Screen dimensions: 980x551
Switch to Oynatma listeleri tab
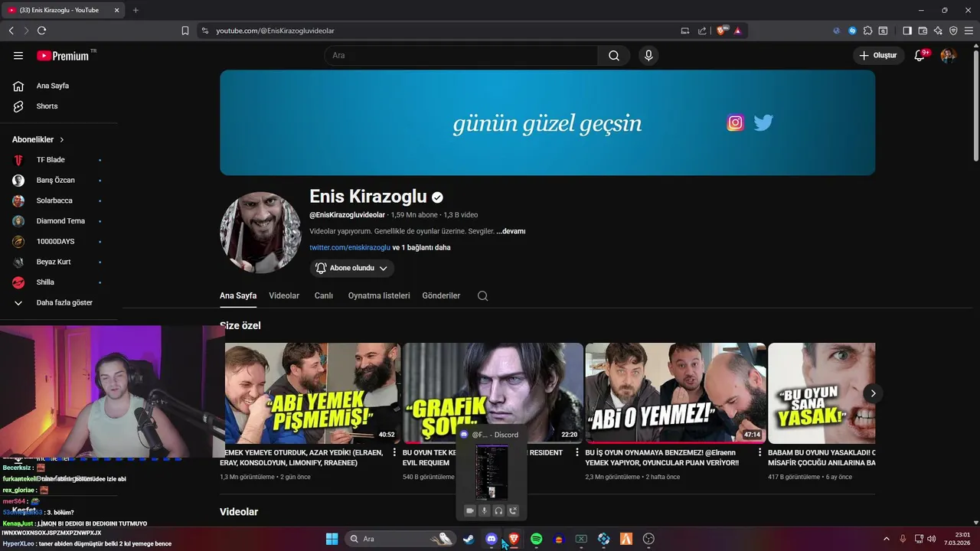[379, 296]
